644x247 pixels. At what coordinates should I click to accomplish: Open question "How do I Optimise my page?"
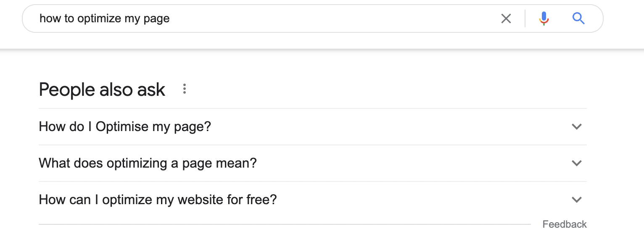tap(312, 126)
